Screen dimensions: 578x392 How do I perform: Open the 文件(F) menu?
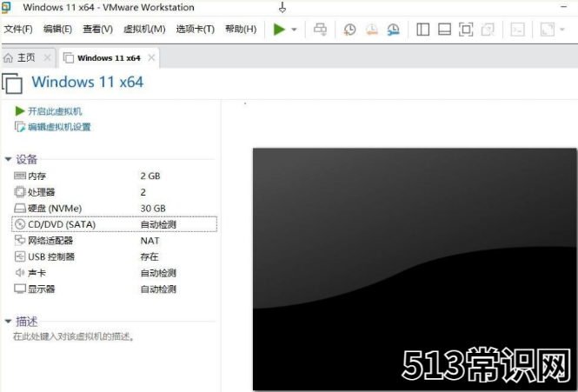coord(18,30)
